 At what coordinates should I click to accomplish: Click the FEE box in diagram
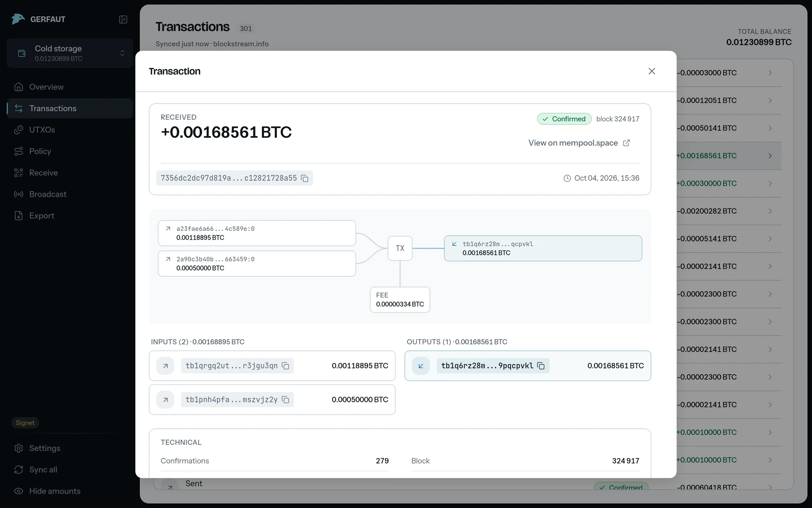[x=400, y=300]
